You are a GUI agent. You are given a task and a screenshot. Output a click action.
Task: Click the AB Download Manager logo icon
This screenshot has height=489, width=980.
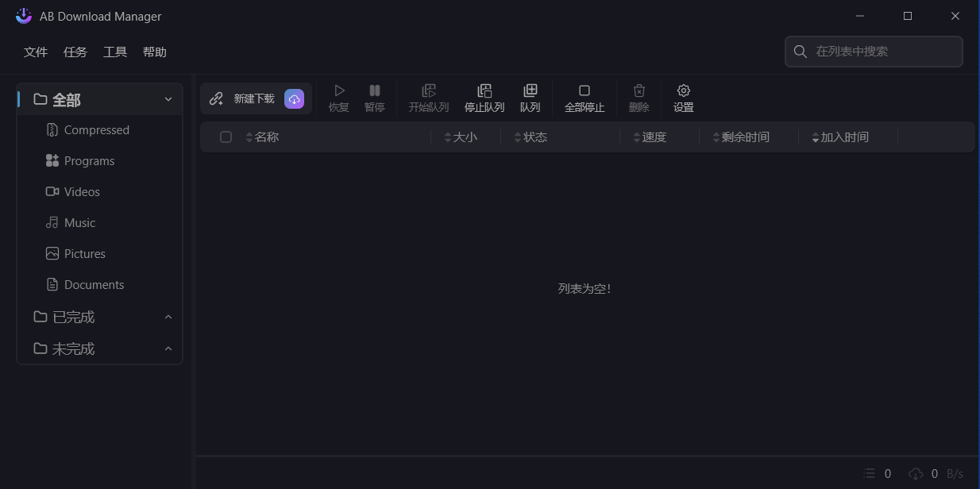24,16
